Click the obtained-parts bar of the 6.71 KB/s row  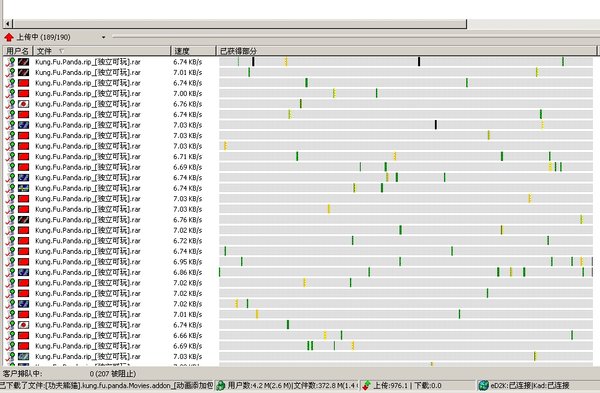(406, 157)
